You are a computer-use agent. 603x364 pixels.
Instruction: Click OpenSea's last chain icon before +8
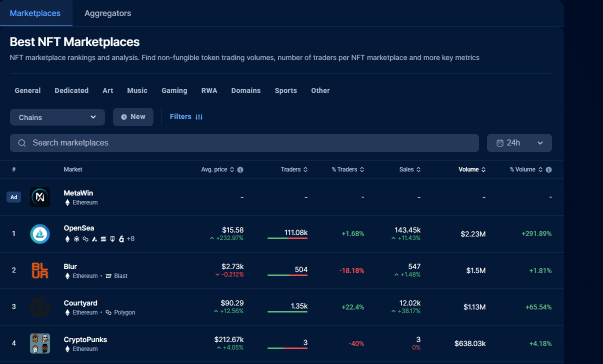[121, 239]
